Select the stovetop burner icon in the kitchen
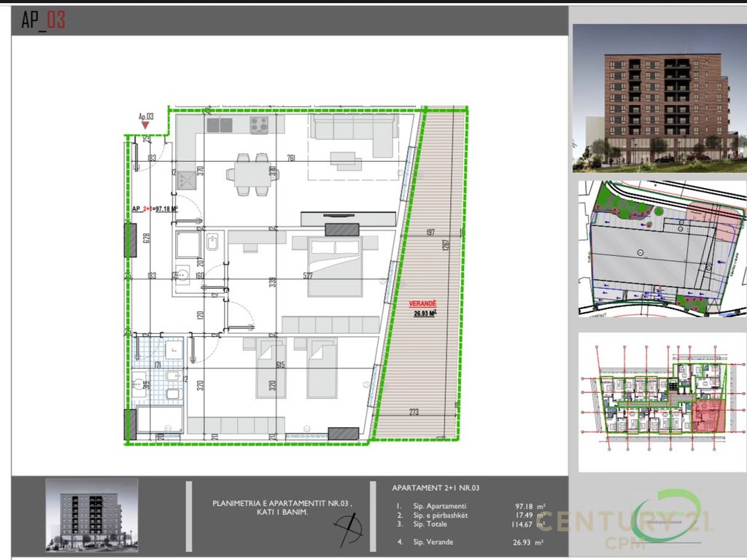747x560 pixels. tap(259, 125)
